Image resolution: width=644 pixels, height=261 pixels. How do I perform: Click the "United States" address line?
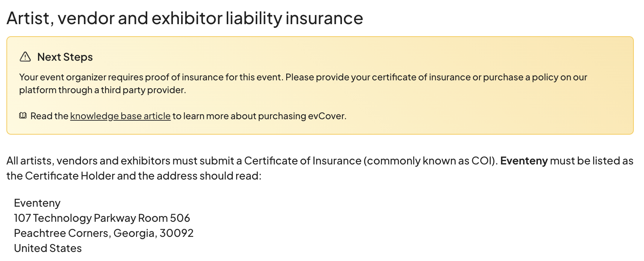pos(48,249)
